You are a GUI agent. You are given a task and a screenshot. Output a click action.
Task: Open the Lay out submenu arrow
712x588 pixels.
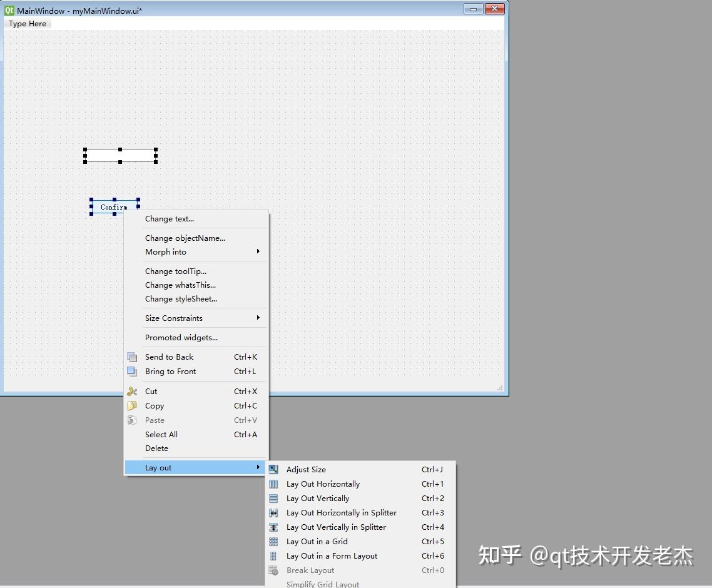coord(258,467)
